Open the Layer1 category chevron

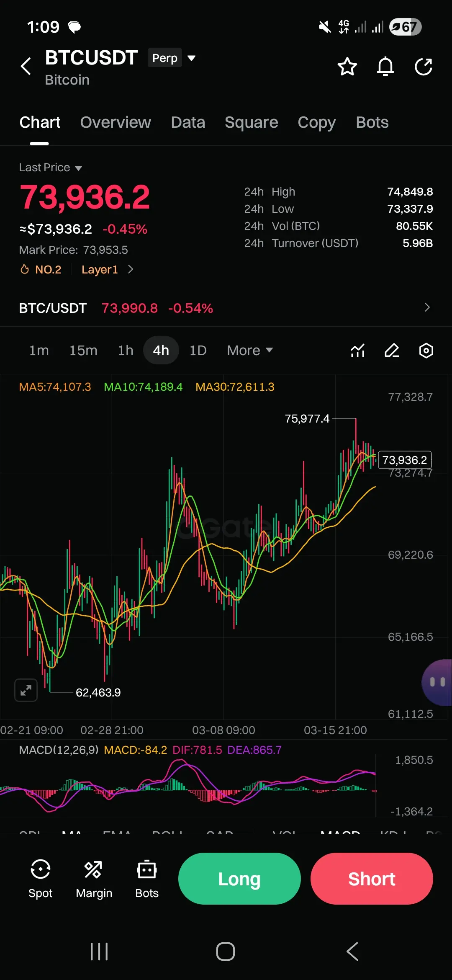[131, 269]
